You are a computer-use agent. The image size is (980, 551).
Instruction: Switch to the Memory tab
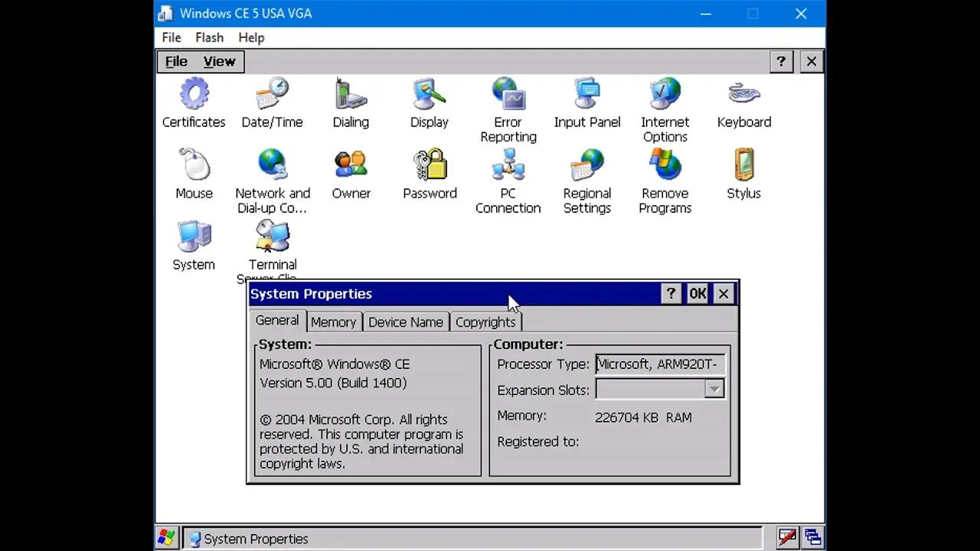click(x=333, y=321)
